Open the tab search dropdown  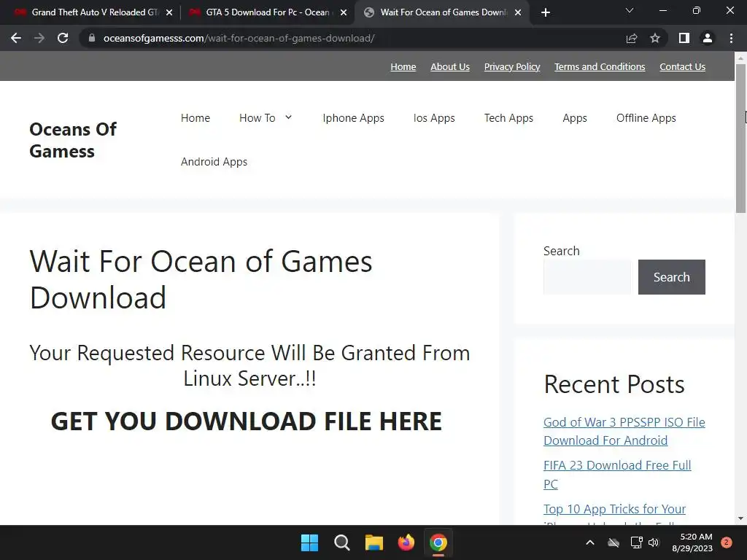click(x=630, y=10)
